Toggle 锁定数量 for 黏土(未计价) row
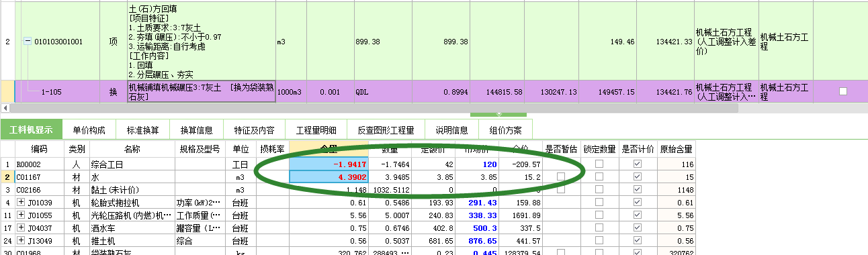Viewport: 868px width, 255px height. pos(599,190)
